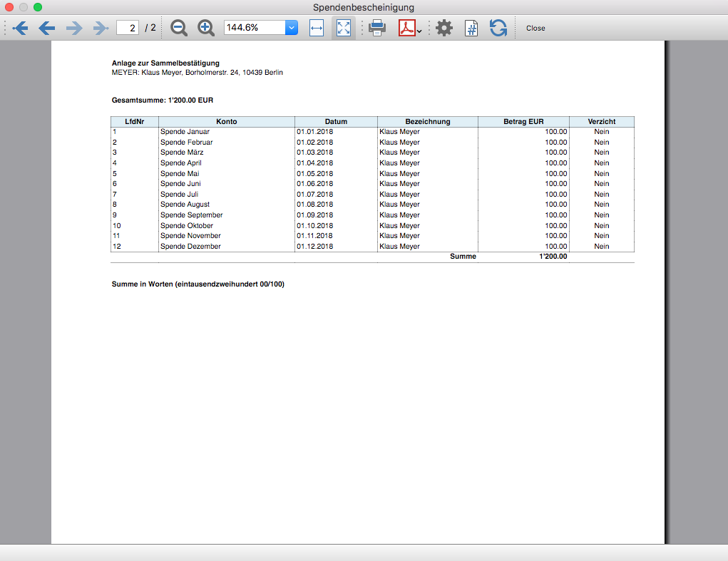
Task: Close the print preview
Action: pos(535,28)
